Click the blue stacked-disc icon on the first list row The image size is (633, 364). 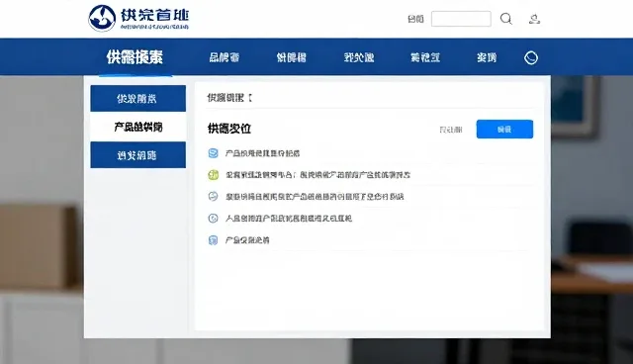pos(214,153)
